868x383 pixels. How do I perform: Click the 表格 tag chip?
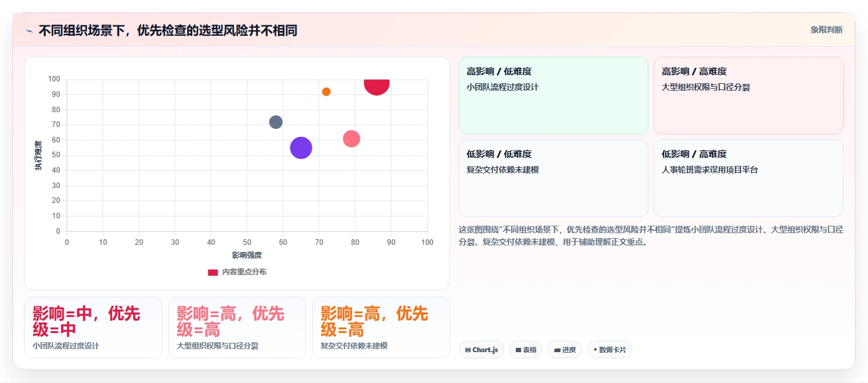pyautogui.click(x=526, y=350)
